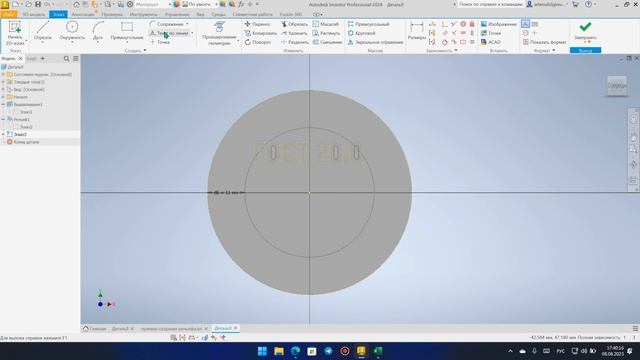The height and width of the screenshot is (360, 640).
Task: Expand Состояния модели tree node
Action: (x=3, y=75)
